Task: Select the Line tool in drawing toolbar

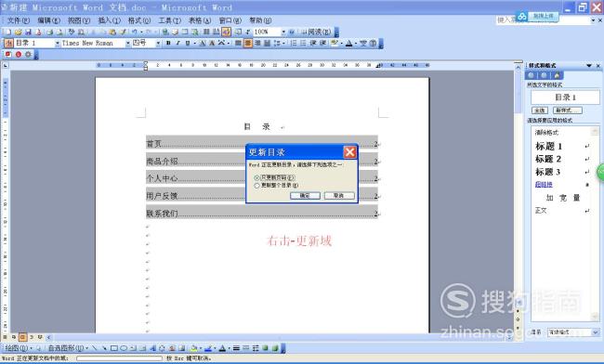Action: (x=95, y=348)
